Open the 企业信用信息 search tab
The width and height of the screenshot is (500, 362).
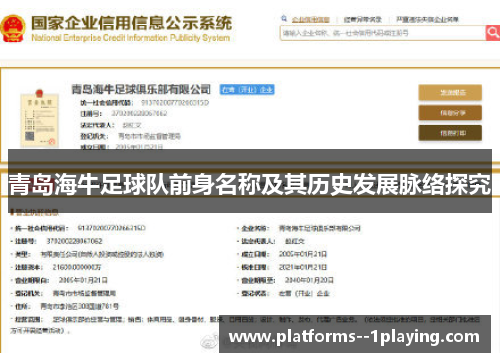coord(310,20)
